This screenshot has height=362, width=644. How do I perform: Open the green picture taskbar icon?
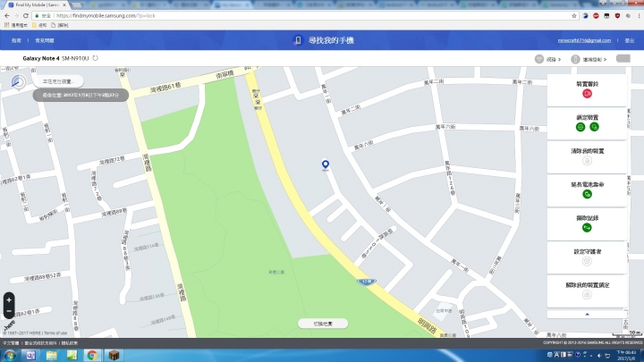(x=72, y=355)
